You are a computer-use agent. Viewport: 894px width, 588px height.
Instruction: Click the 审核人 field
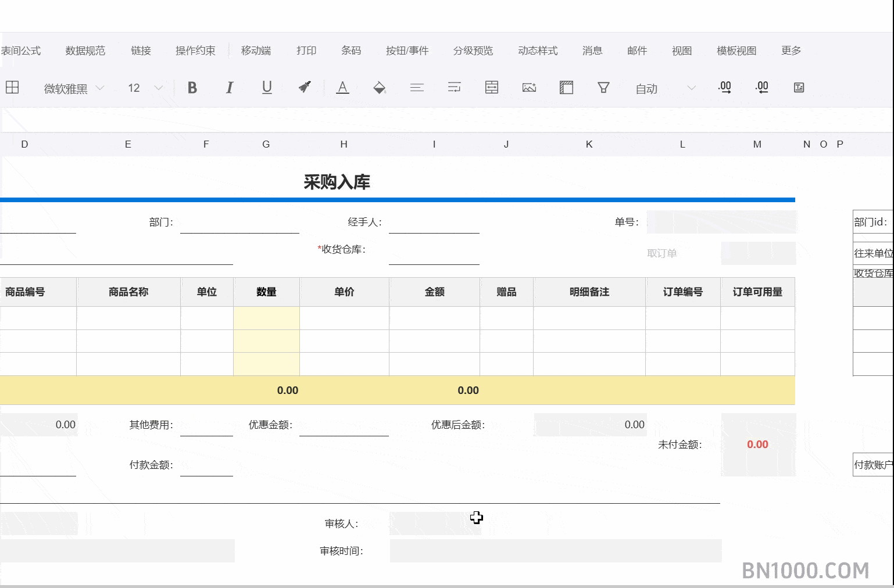pos(435,524)
